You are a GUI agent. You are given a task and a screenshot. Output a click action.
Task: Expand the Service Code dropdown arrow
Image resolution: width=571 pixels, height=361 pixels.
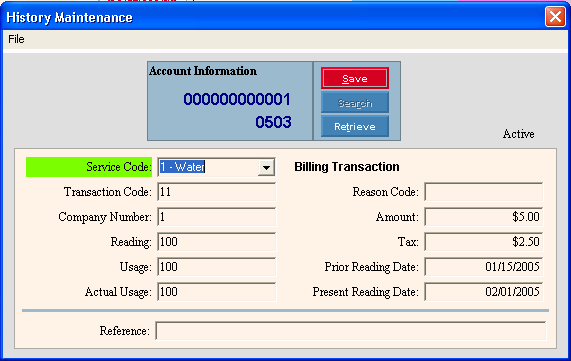pos(266,167)
